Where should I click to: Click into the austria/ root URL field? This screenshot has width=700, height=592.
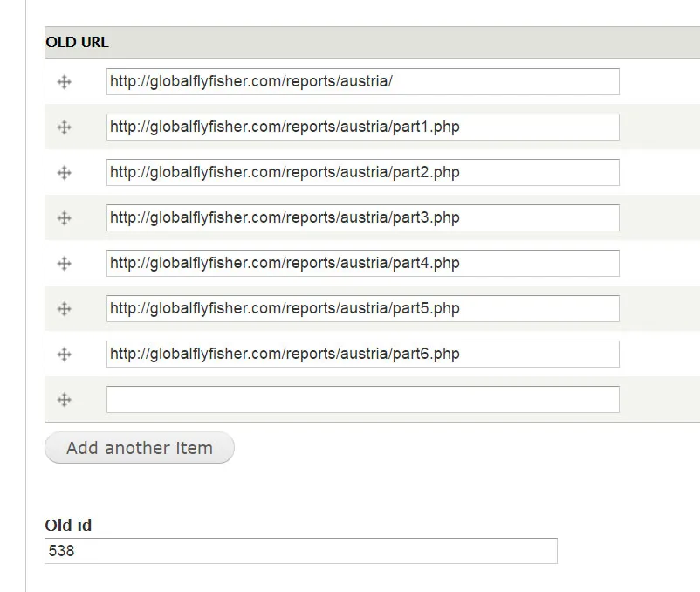coord(362,82)
